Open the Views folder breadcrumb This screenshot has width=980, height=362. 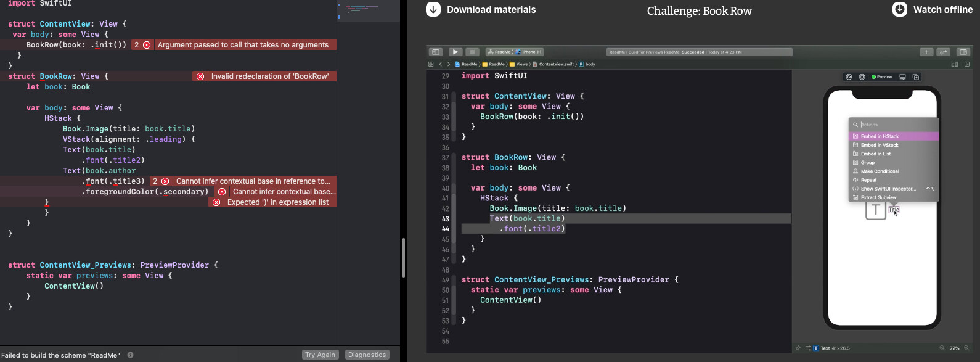pos(519,64)
